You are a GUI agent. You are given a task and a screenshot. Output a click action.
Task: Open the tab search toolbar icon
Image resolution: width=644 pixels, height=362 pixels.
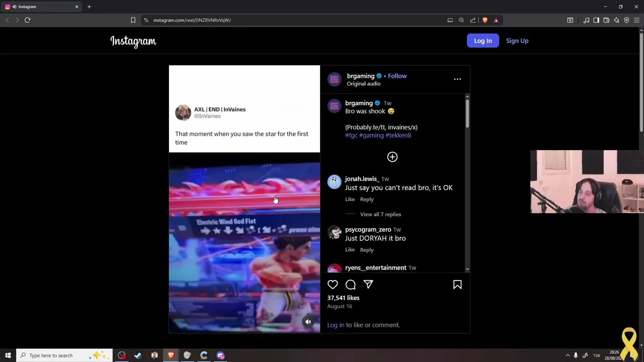pyautogui.click(x=570, y=20)
